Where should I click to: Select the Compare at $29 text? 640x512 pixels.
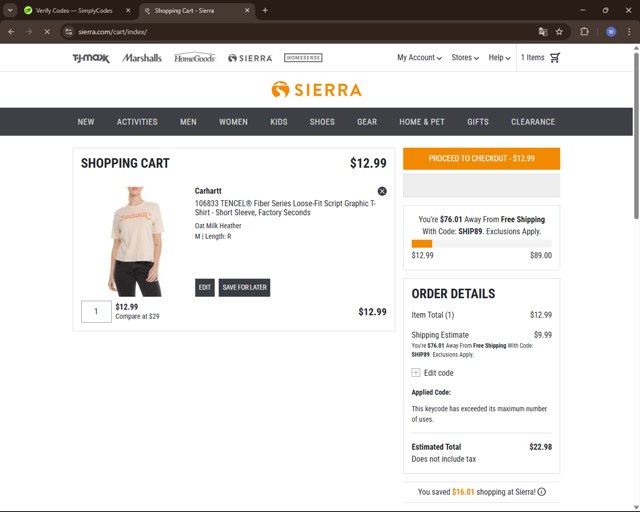tap(137, 316)
